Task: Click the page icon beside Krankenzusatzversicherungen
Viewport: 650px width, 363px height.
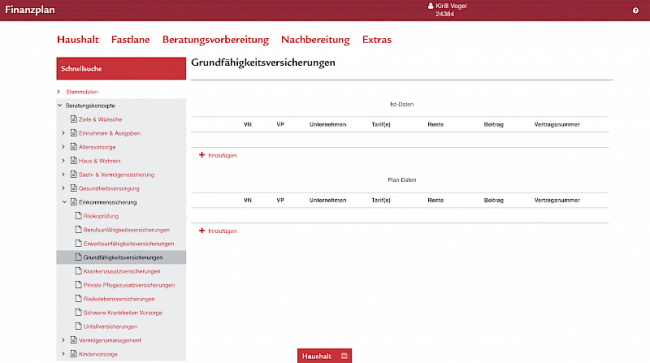Action: tap(78, 271)
